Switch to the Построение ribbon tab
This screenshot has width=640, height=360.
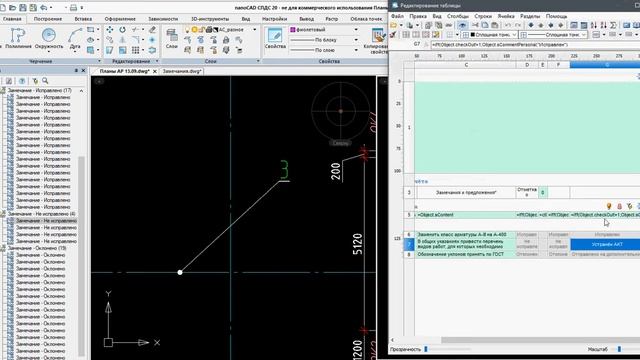[x=47, y=19]
